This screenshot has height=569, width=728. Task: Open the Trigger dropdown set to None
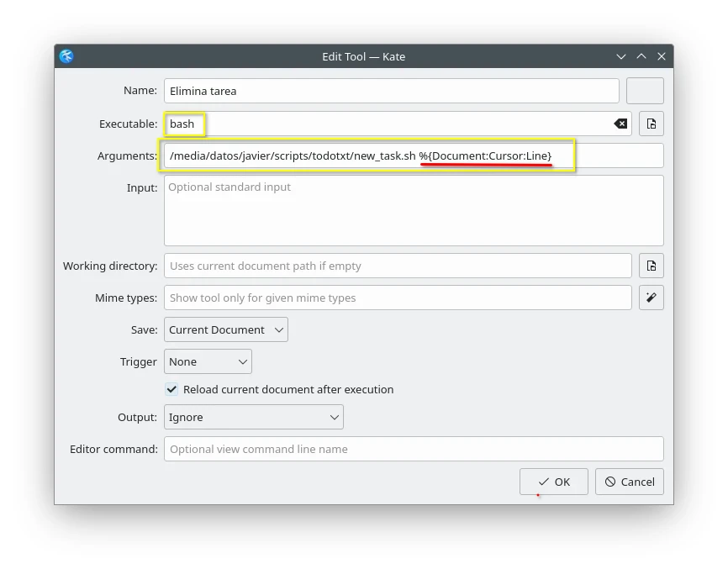coord(208,361)
